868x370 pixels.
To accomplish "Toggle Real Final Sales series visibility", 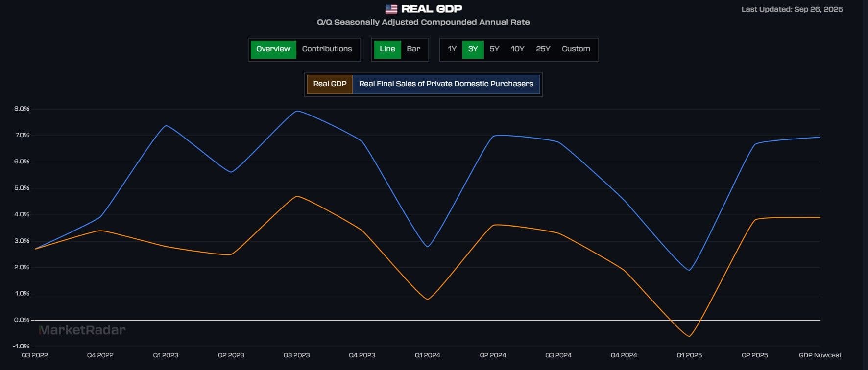I will click(x=446, y=84).
